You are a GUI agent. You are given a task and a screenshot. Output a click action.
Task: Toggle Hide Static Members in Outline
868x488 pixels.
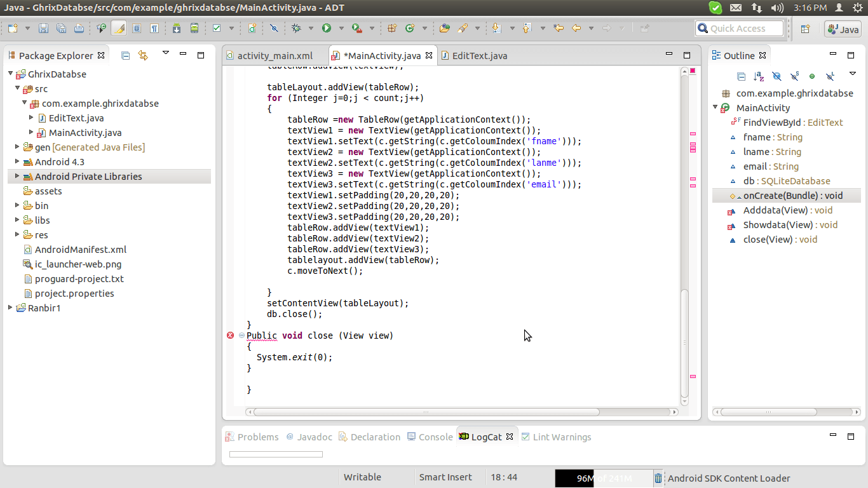click(x=794, y=76)
